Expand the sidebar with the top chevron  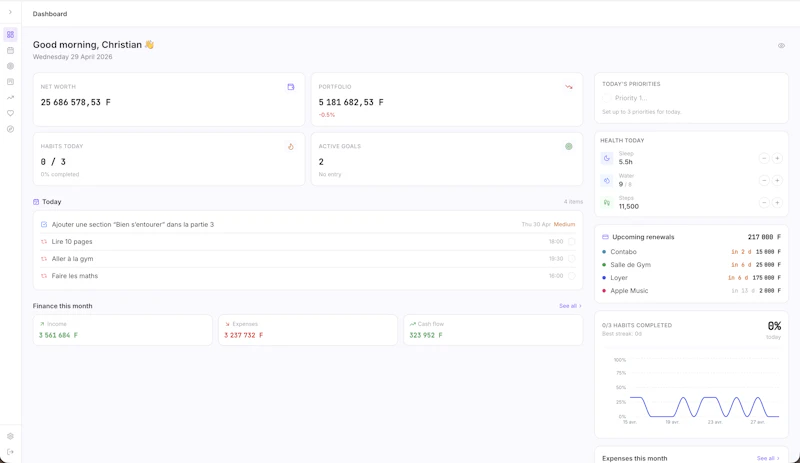[x=10, y=12]
